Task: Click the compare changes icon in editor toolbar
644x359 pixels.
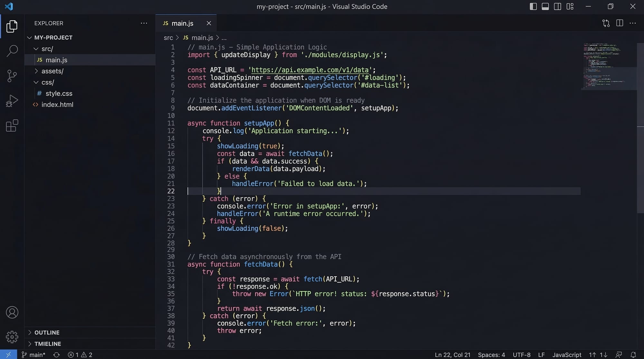Action: [x=606, y=23]
